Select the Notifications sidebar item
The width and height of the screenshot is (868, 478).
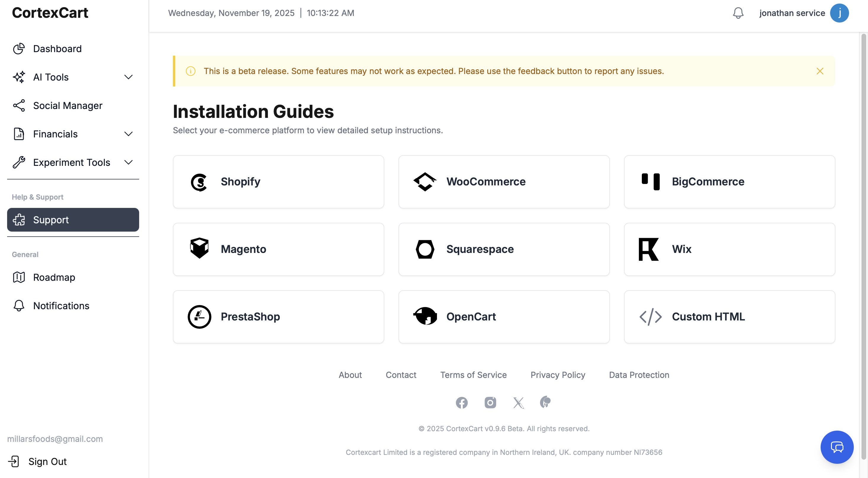tap(61, 305)
